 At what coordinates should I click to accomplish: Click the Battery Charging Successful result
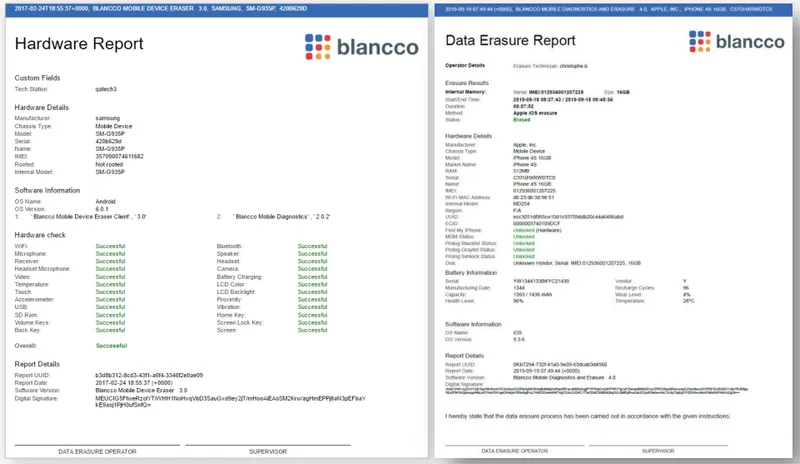[313, 277]
